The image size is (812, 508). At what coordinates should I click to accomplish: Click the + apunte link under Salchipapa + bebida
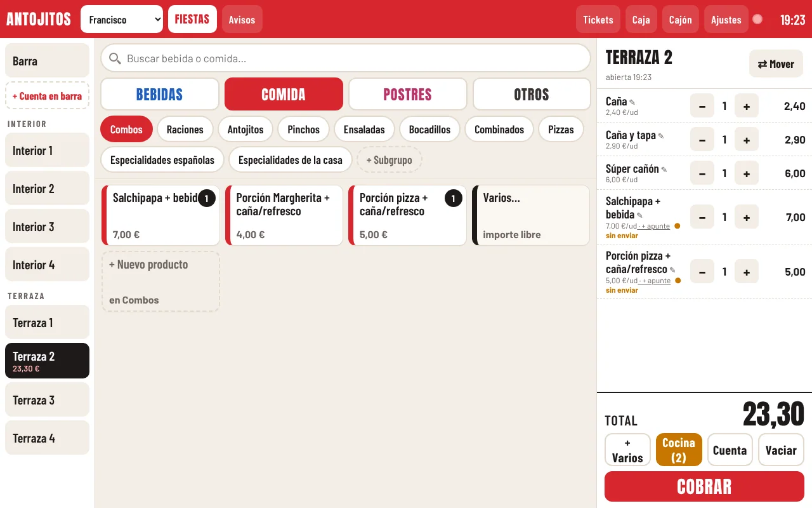(x=655, y=226)
